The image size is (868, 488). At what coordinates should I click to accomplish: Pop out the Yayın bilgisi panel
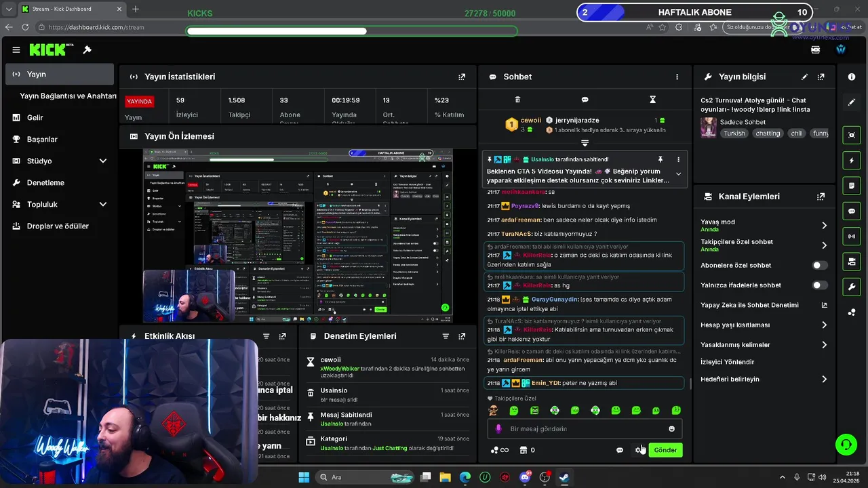click(821, 77)
